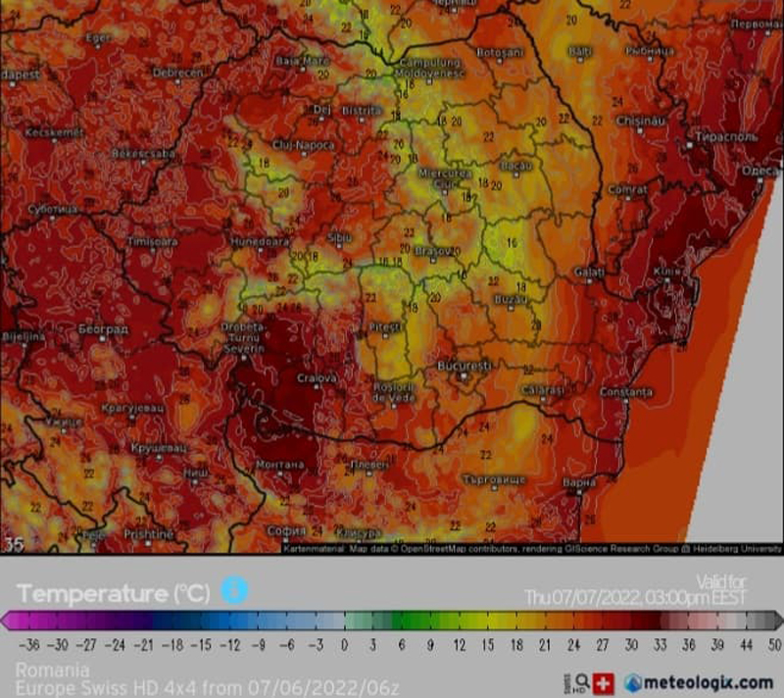
Task: Click the blue info icon beside Temperature
Action: click(x=234, y=590)
